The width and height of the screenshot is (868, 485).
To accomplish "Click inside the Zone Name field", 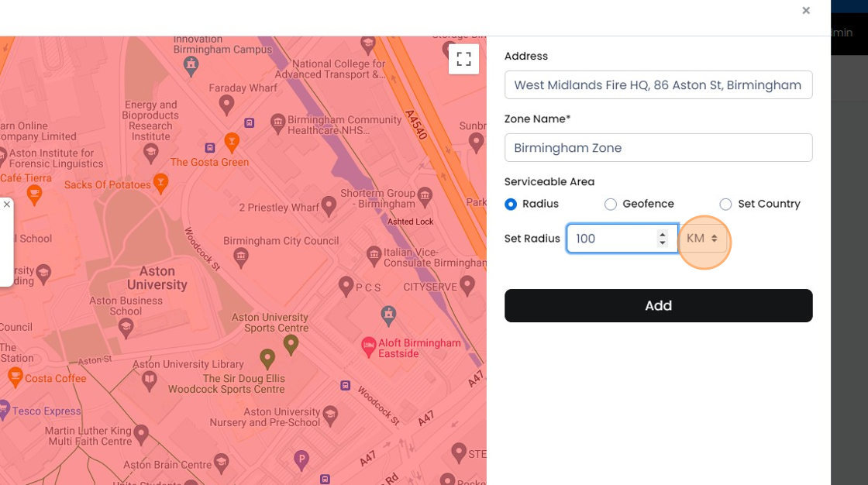I will coord(658,147).
